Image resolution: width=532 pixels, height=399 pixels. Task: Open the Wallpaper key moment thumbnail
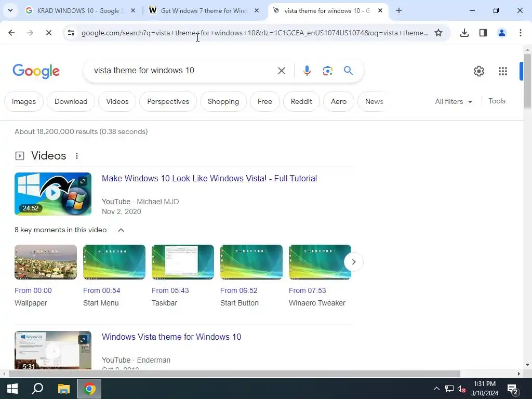(46, 262)
